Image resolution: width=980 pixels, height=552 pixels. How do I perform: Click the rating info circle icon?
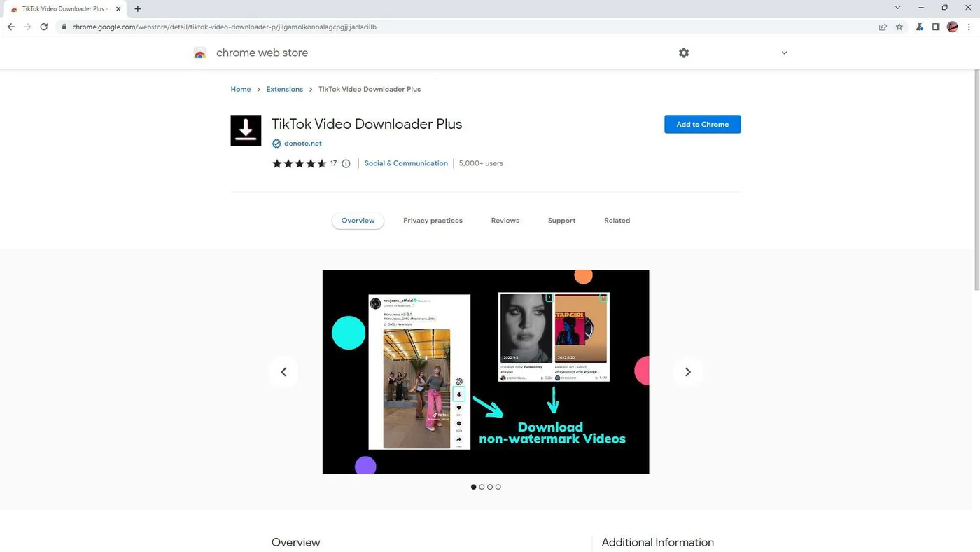(346, 164)
